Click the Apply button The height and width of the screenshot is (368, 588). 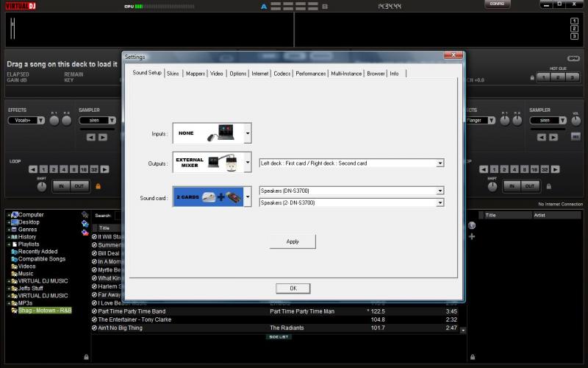(293, 241)
